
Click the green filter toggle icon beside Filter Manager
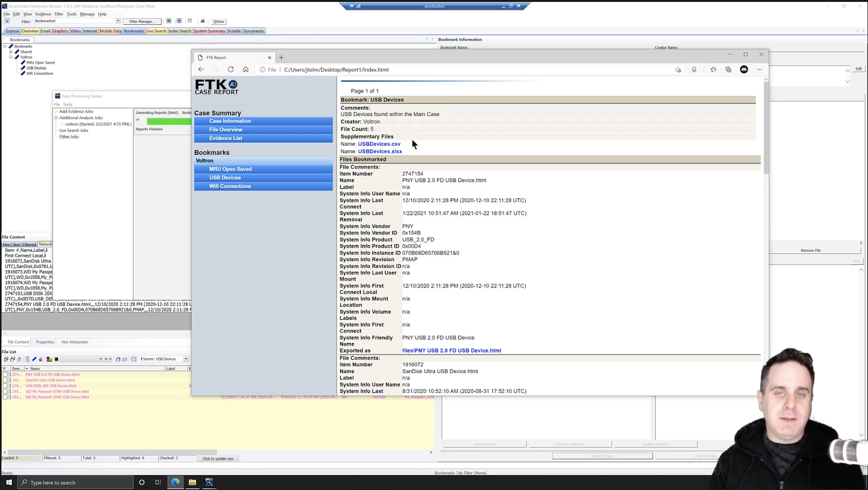(168, 21)
